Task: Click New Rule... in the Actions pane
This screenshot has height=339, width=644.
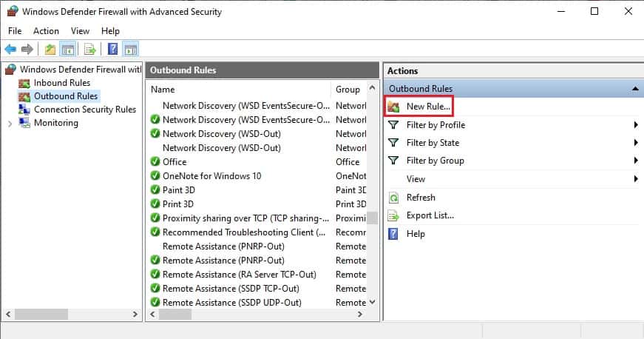Action: point(427,107)
